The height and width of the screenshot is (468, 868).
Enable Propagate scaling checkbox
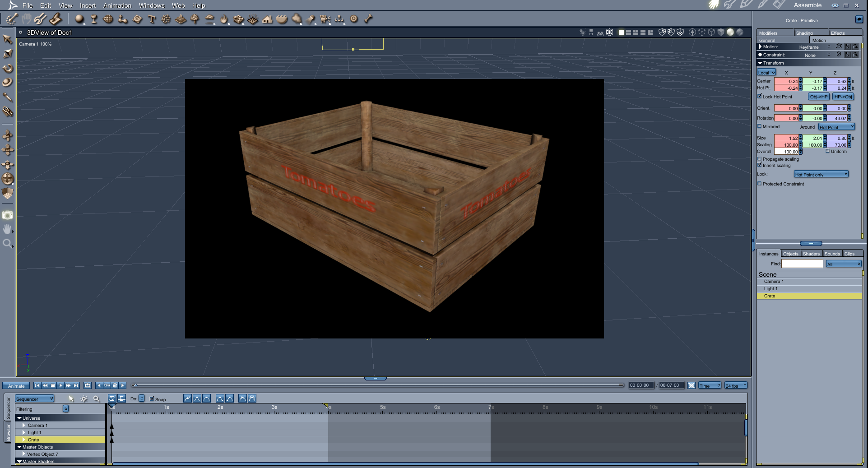(x=760, y=159)
